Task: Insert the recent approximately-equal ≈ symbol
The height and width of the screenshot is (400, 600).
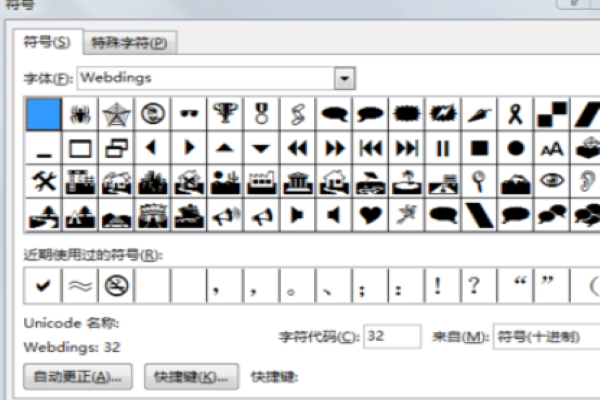Action: tap(80, 286)
